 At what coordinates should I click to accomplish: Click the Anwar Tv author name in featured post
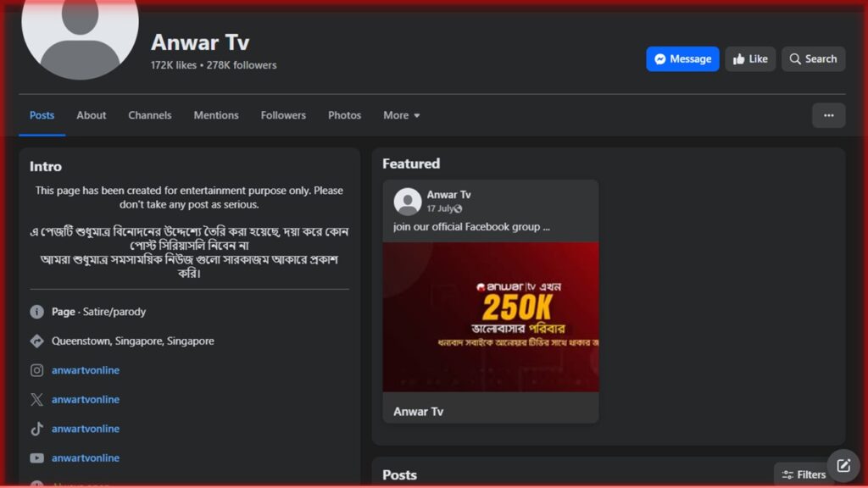tap(449, 195)
